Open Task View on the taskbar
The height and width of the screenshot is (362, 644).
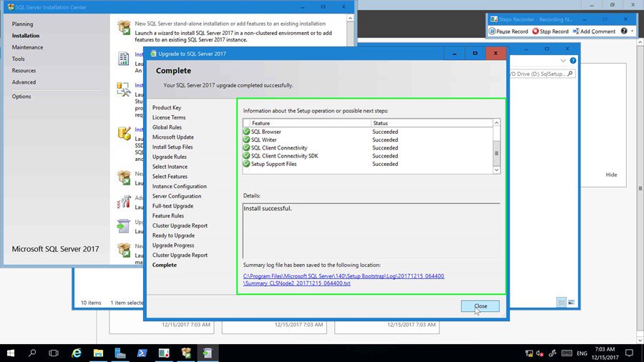click(54, 353)
